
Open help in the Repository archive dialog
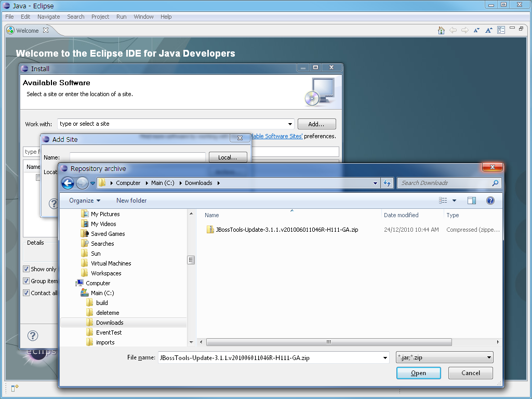490,201
